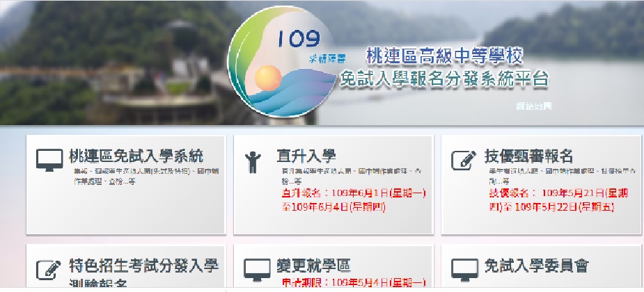
Task: Open the 變更就學區 section
Action: click(x=314, y=266)
